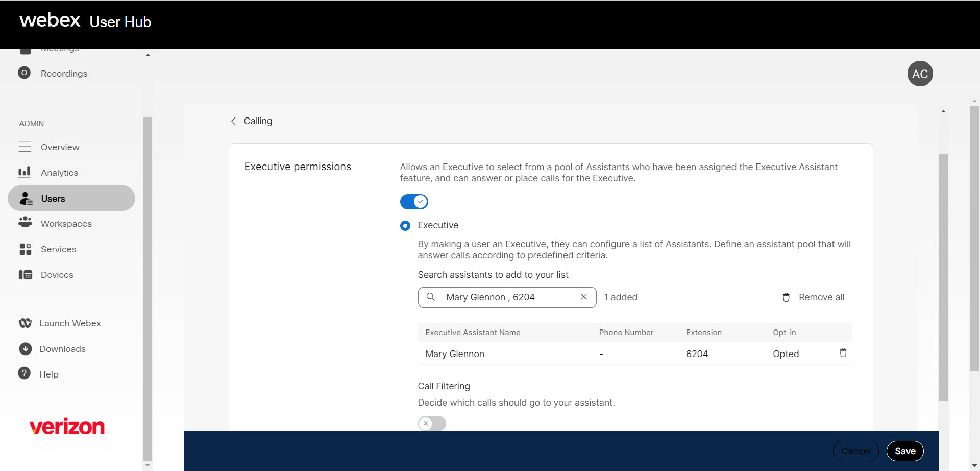Viewport: 980px width, 471px height.
Task: Open the Devices page
Action: 57,275
